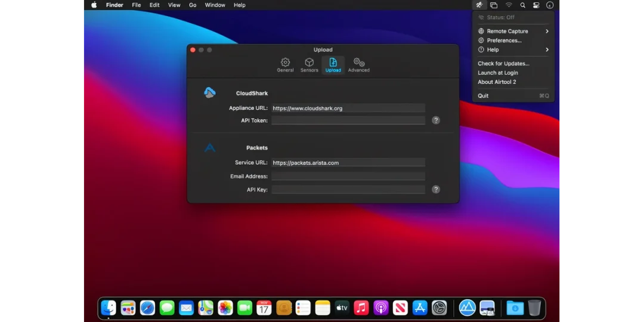Open Apple TV from the Dock

pos(342,308)
